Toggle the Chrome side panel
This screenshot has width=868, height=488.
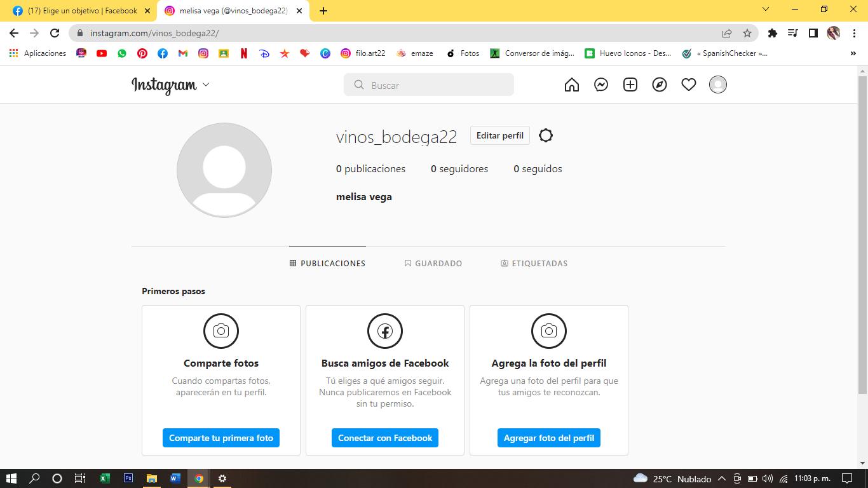click(x=813, y=33)
